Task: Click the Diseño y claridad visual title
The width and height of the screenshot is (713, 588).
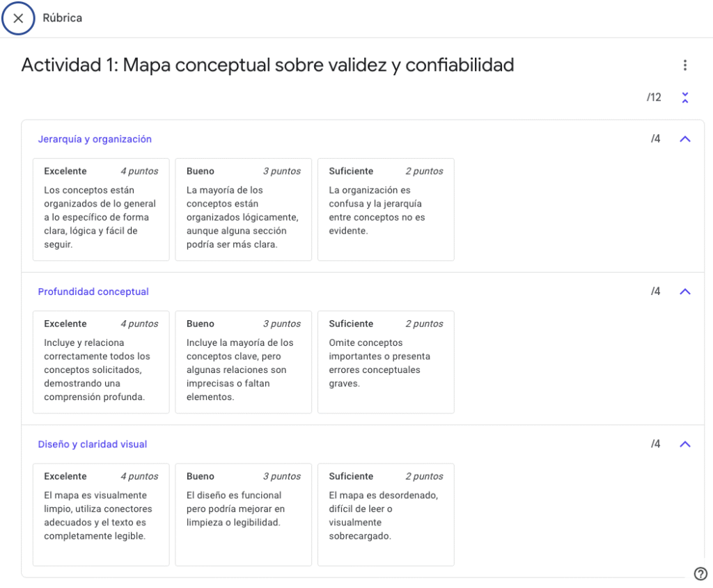Action: tap(93, 444)
